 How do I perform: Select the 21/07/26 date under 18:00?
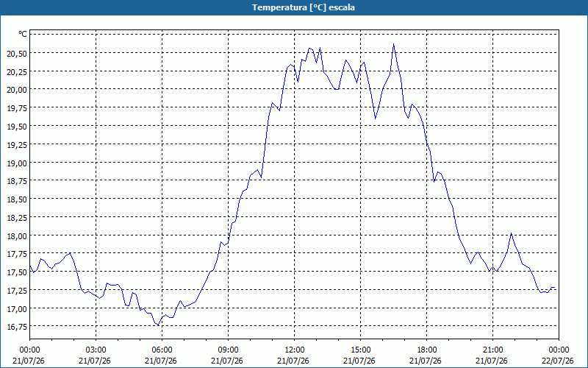[x=426, y=361]
